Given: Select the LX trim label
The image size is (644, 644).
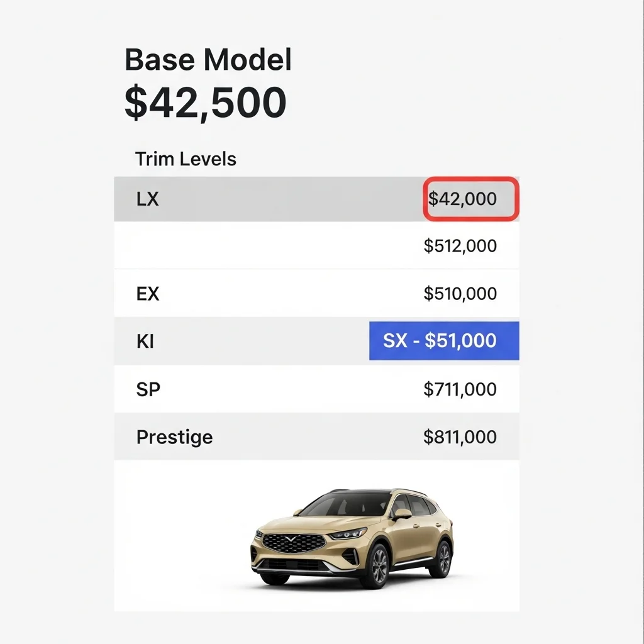Looking at the screenshot, I should pyautogui.click(x=147, y=199).
